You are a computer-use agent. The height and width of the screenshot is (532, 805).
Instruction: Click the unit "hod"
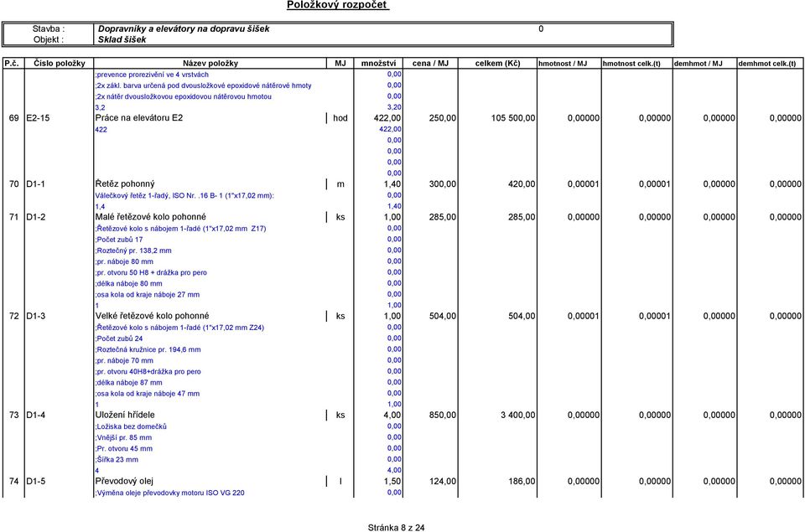340,118
